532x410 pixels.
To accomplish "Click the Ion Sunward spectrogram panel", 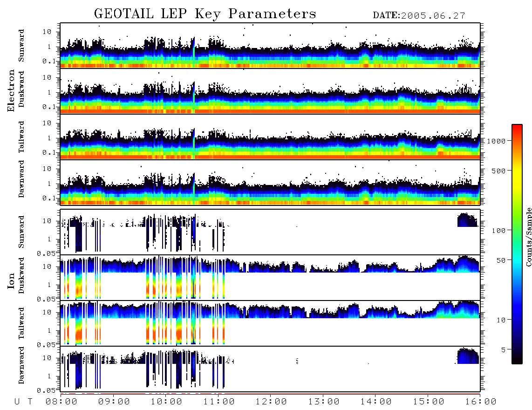I will [x=270, y=232].
